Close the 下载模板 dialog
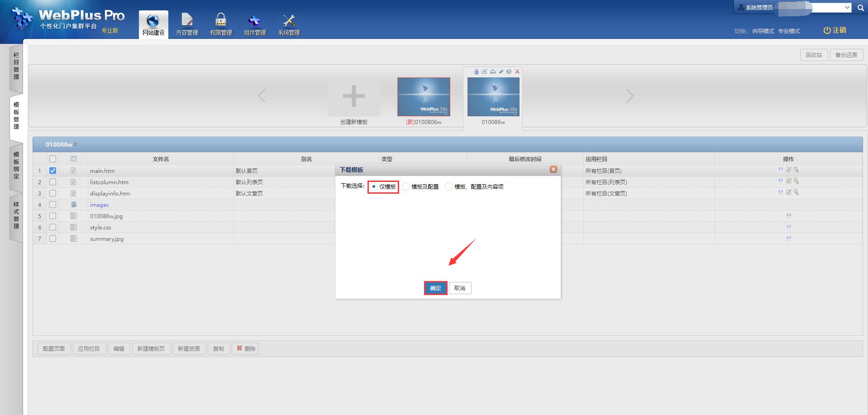This screenshot has width=868, height=415. 553,169
